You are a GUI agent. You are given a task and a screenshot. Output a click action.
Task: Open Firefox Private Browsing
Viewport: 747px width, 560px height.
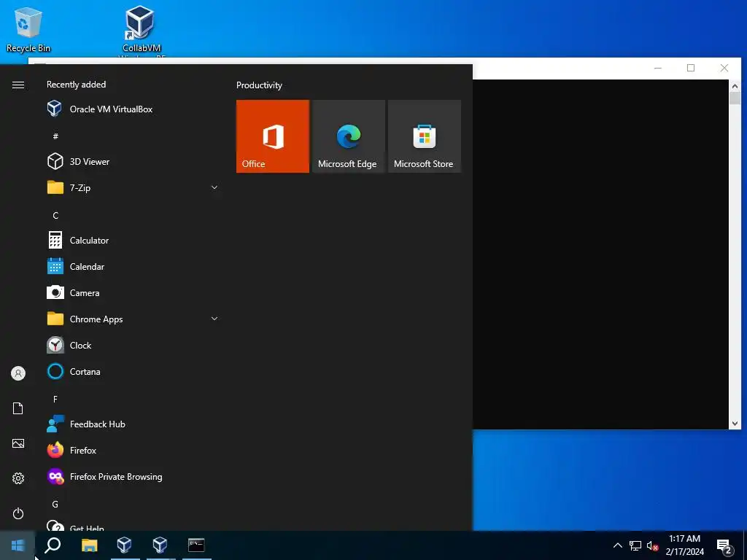coord(133,476)
